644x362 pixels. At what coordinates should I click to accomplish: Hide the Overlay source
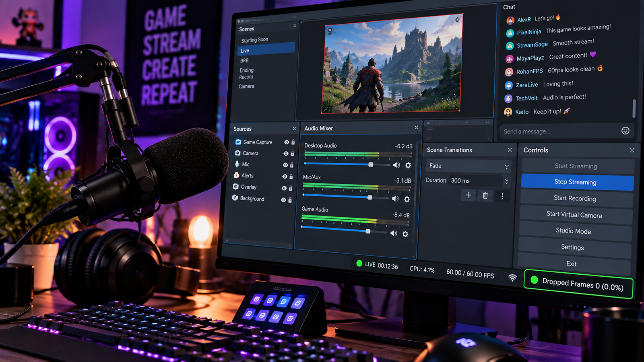pyautogui.click(x=284, y=188)
